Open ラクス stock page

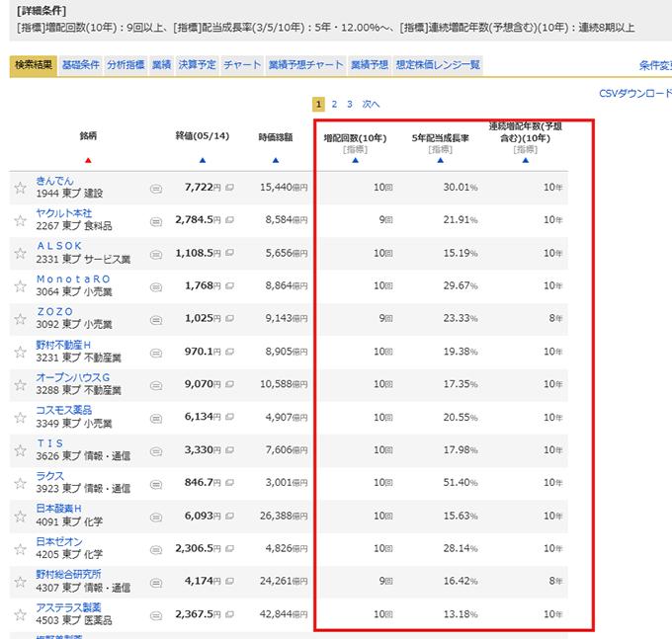coord(50,476)
